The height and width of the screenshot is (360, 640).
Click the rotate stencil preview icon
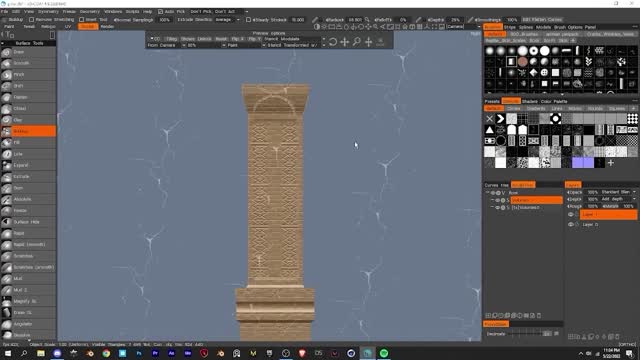coord(333,42)
